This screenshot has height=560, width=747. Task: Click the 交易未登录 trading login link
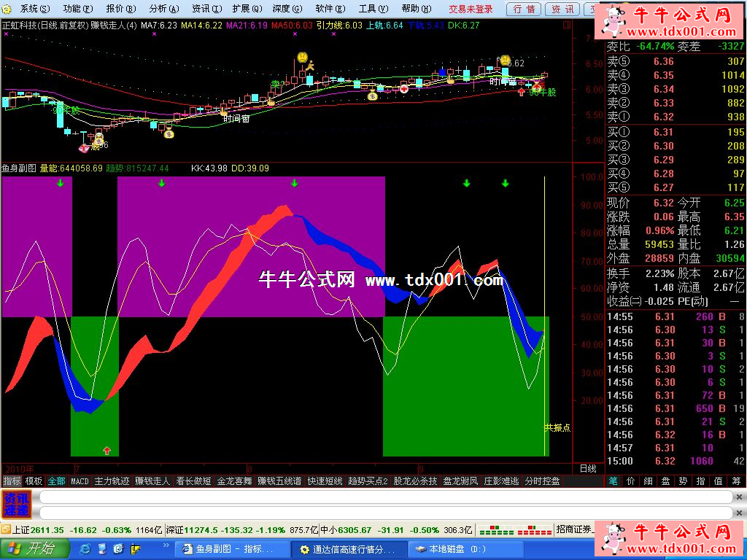(x=471, y=9)
